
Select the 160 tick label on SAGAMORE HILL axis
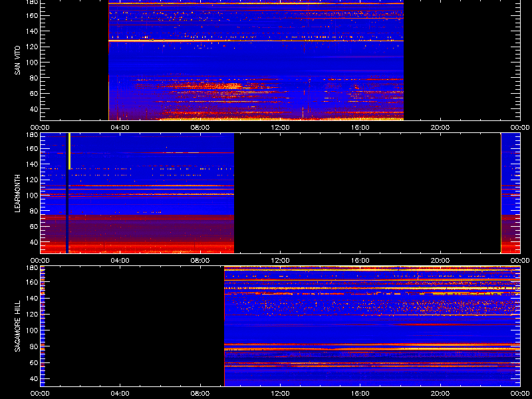33,282
